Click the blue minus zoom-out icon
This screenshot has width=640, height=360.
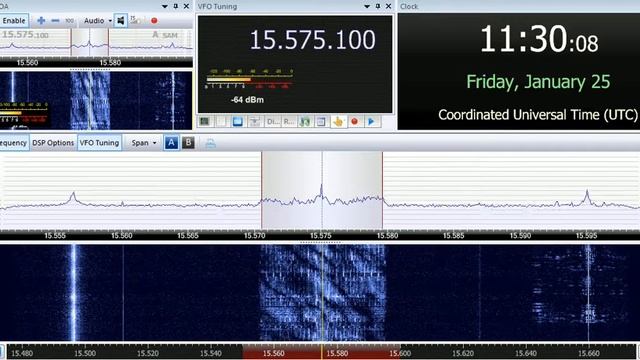coord(56,20)
